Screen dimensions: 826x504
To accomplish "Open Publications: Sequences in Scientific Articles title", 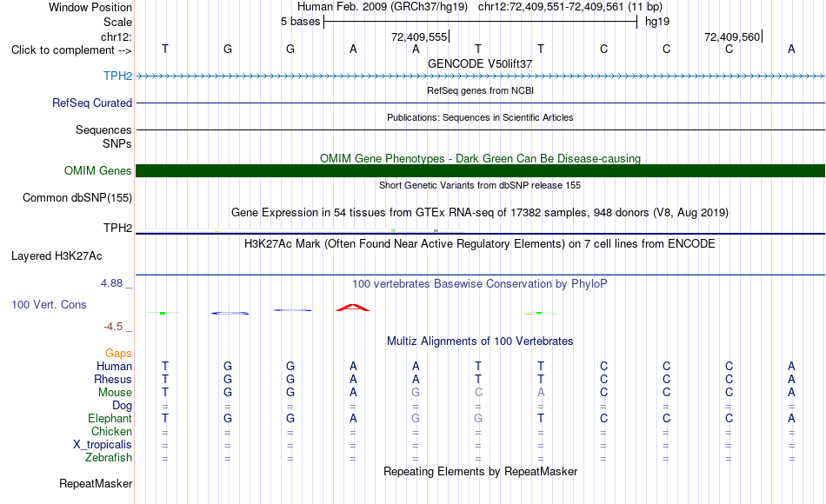I will pos(480,117).
